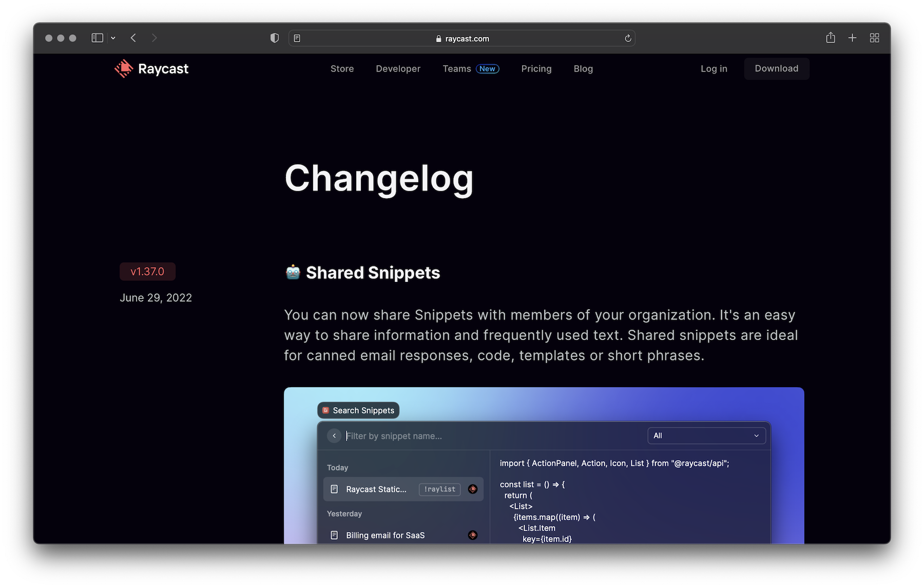Screen dimensions: 924x588
Task: Click the privacy shield icon
Action: pos(275,38)
